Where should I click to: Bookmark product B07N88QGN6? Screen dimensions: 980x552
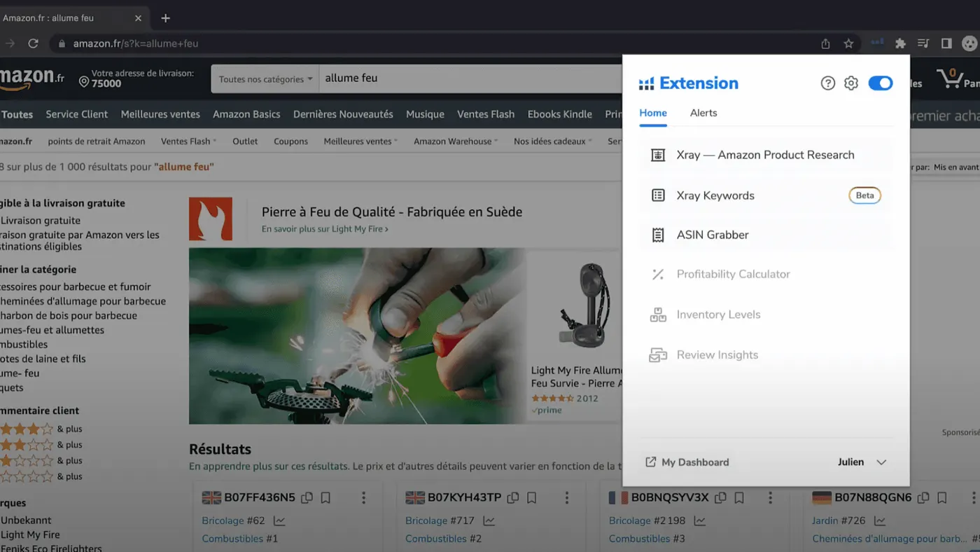tap(942, 498)
